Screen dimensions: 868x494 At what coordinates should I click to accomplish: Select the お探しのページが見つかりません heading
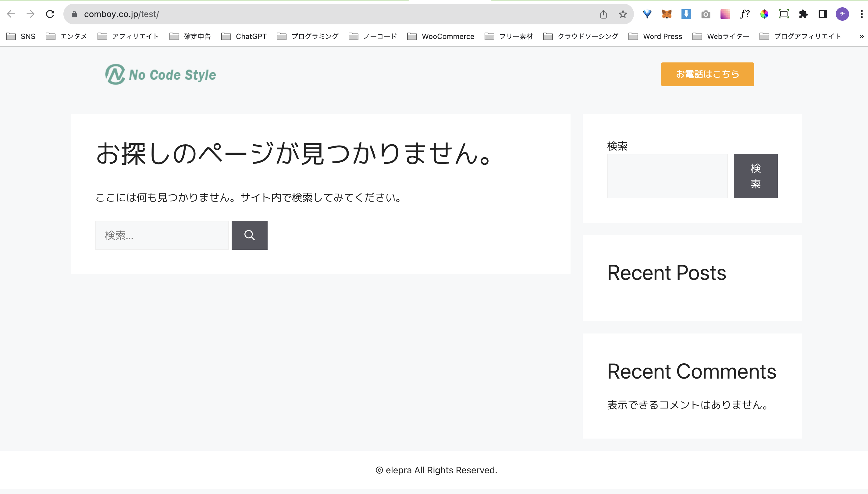tap(293, 154)
